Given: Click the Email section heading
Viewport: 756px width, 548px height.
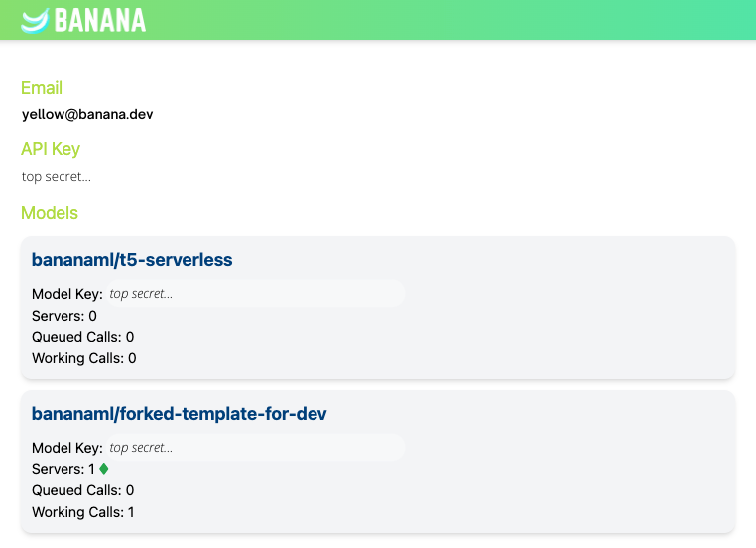Looking at the screenshot, I should click(x=42, y=88).
